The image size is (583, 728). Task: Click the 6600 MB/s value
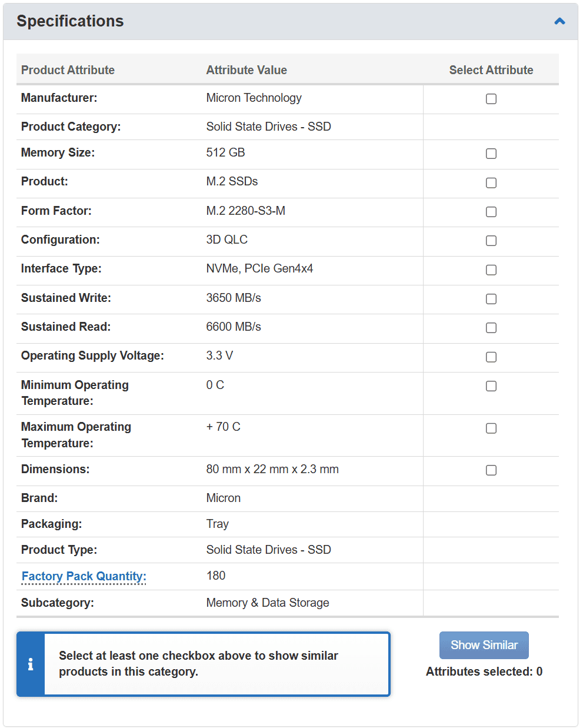click(x=234, y=327)
